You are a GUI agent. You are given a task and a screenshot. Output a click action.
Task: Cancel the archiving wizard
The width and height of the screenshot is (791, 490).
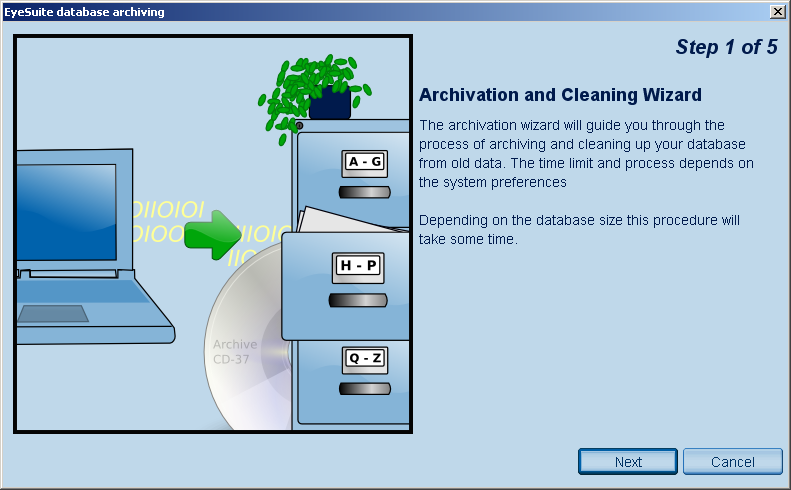click(732, 461)
